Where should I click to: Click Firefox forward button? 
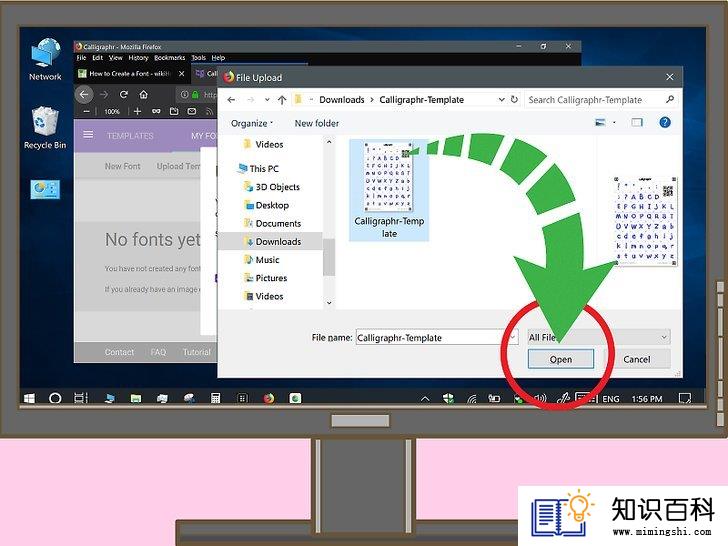(x=104, y=94)
